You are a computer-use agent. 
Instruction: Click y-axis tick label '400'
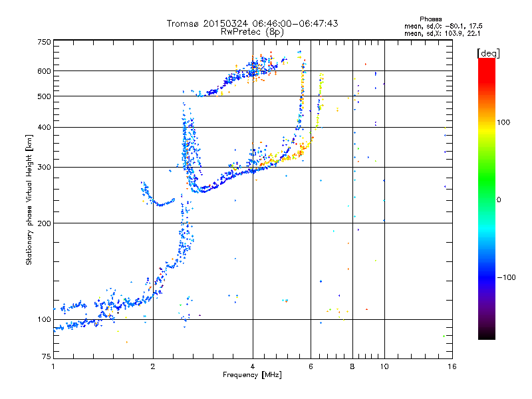[44, 128]
